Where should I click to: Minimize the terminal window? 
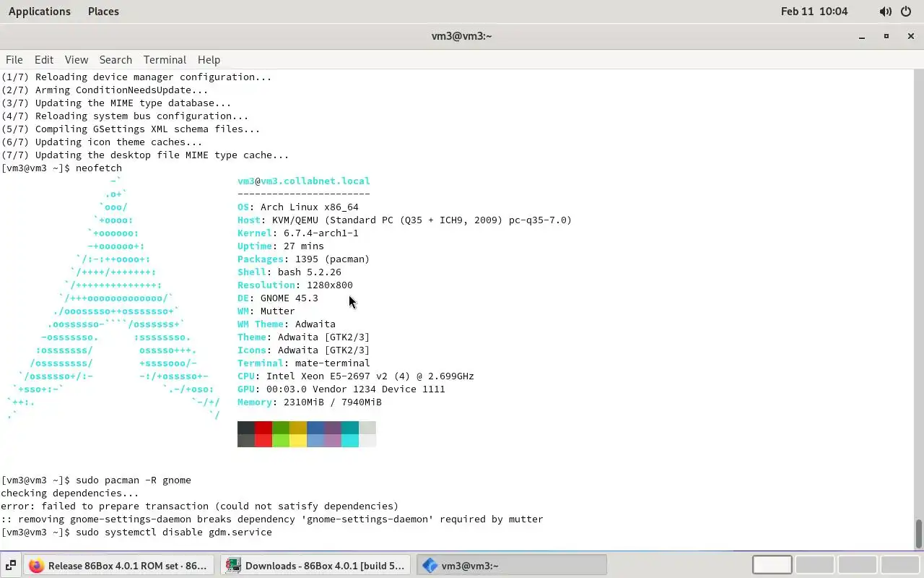point(861,36)
